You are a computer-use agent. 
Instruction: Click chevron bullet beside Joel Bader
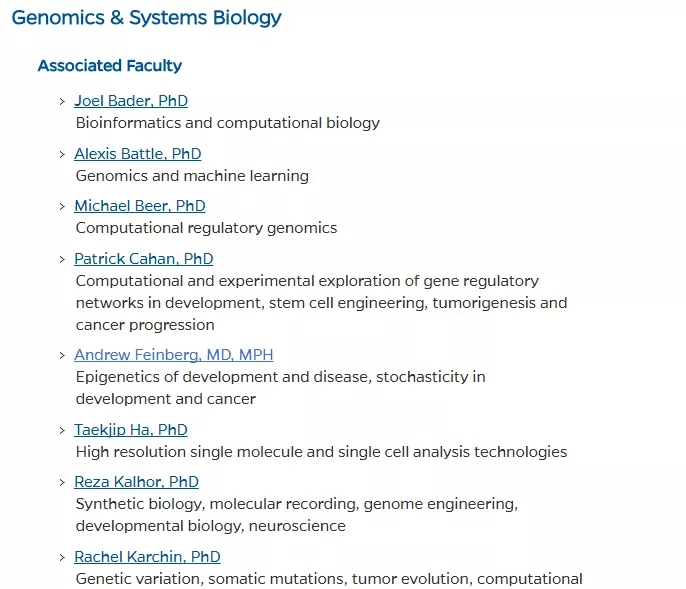click(x=62, y=102)
